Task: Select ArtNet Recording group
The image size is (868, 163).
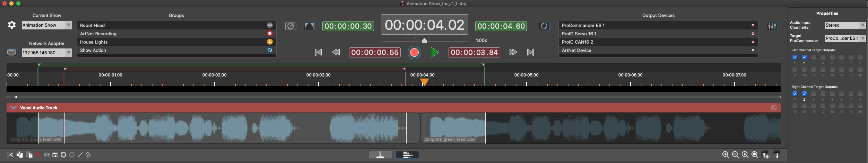Action: [176, 34]
